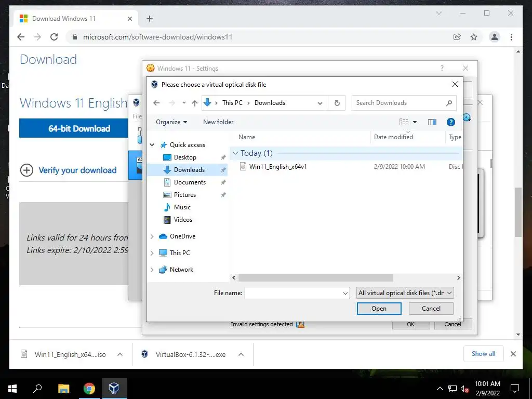The height and width of the screenshot is (399, 532).
Task: Click the Settings window help question mark
Action: [x=442, y=68]
